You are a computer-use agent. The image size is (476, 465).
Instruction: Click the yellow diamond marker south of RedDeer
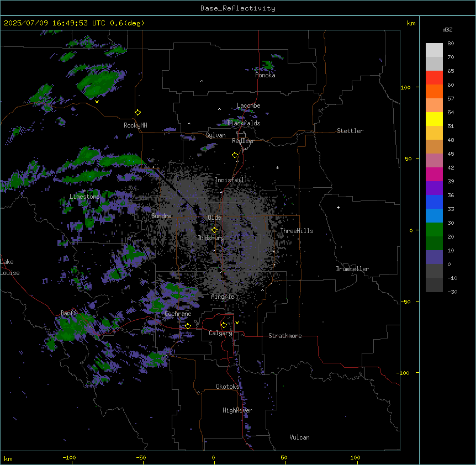tap(235, 155)
